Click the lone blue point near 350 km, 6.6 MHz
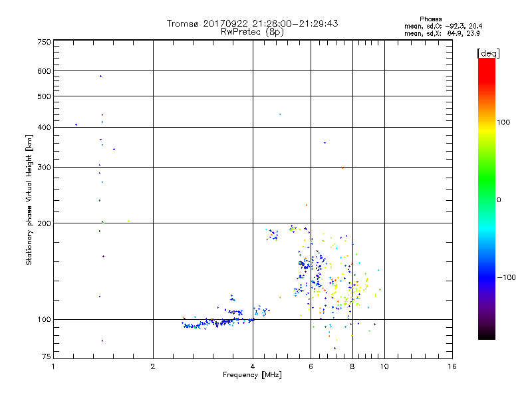 click(x=325, y=143)
